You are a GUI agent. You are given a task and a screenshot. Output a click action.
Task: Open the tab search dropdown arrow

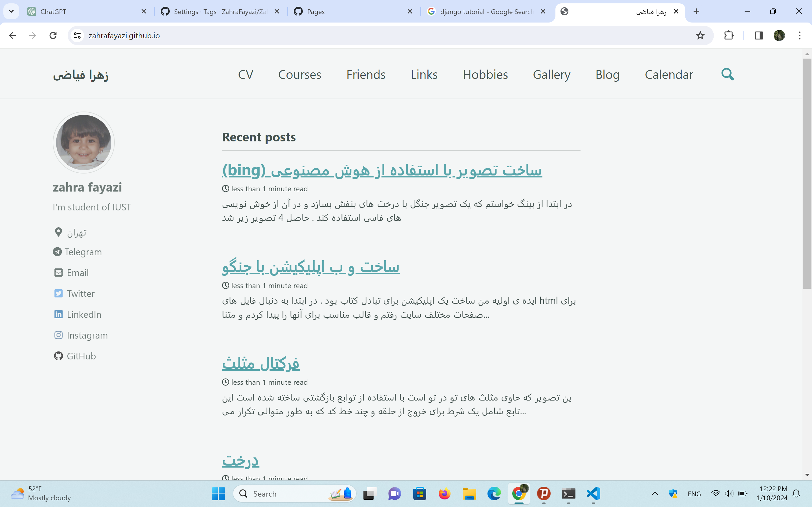pos(11,11)
